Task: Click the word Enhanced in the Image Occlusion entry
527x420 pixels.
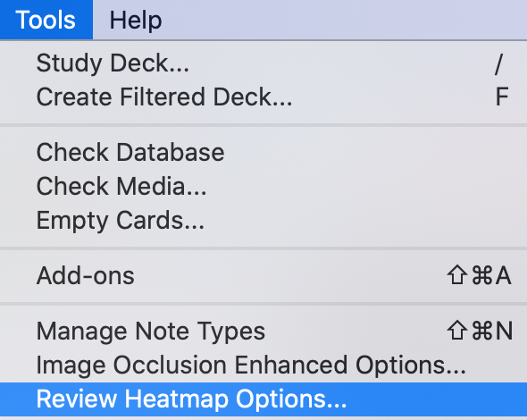Action: 290,365
